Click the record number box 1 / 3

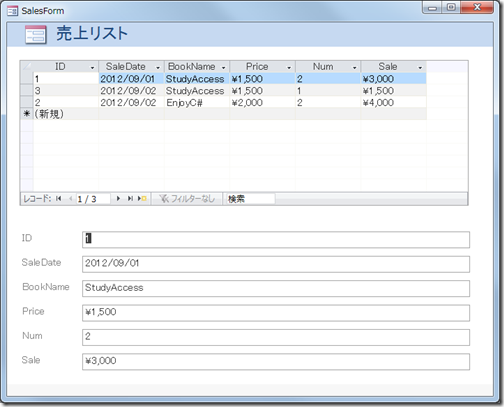coord(93,199)
